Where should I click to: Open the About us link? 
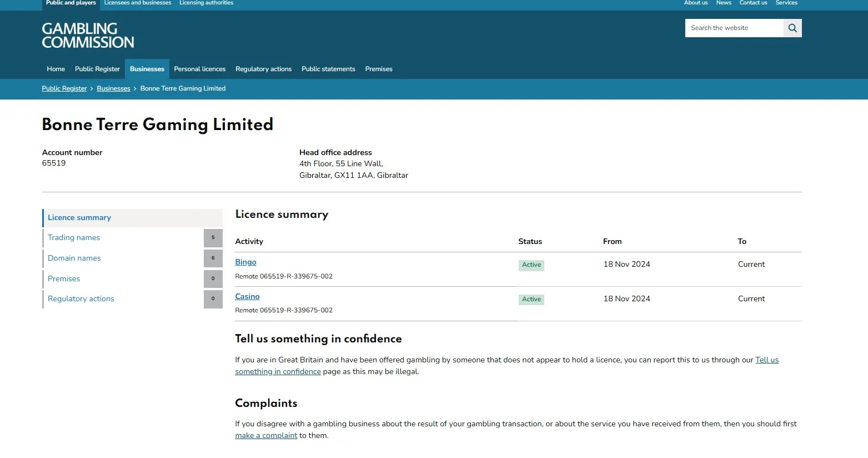coord(696,3)
